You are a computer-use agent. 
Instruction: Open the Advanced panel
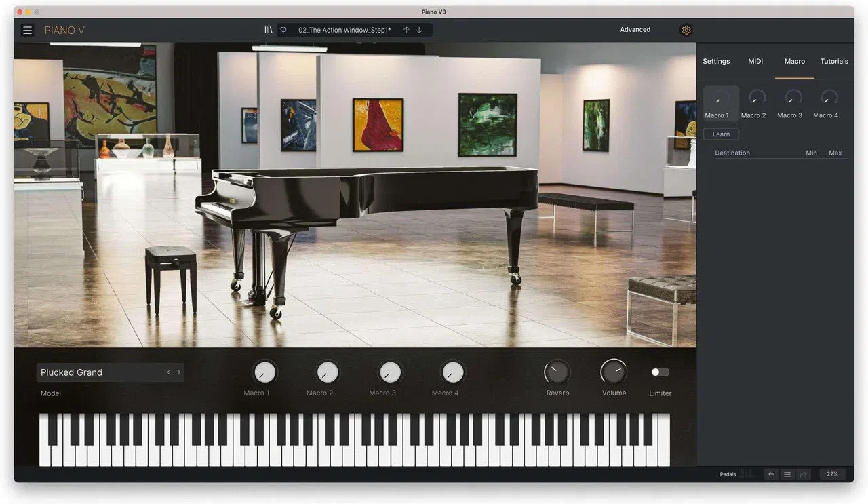(635, 30)
